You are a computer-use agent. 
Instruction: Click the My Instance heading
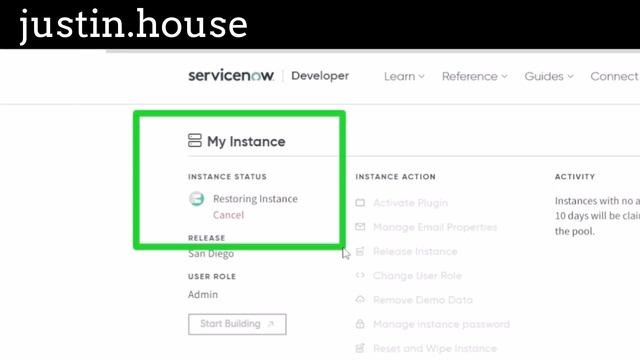[246, 142]
